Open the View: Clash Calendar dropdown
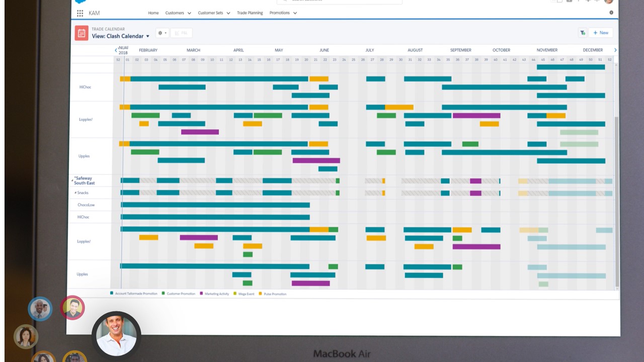644x362 pixels. tap(120, 36)
